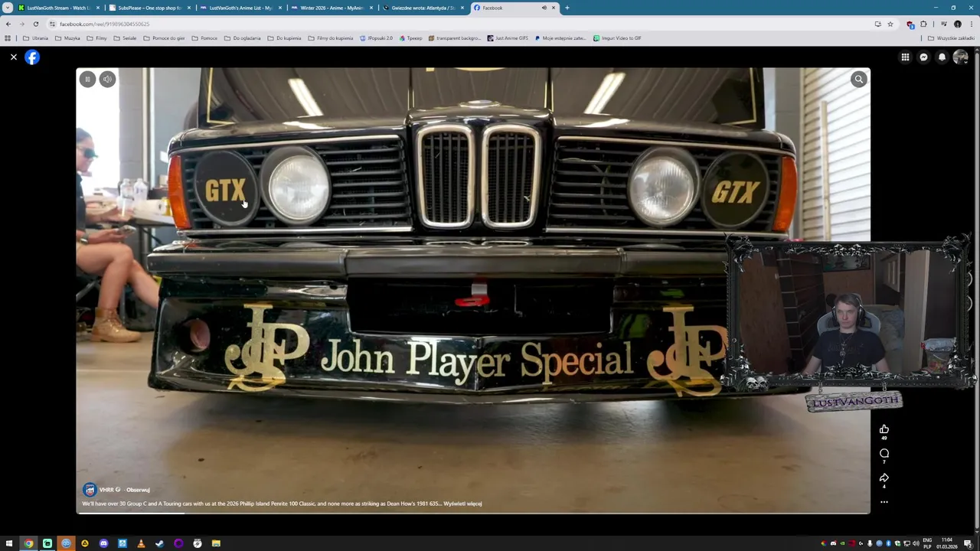
Task: Open Facebook home via the logo
Action: (x=32, y=57)
